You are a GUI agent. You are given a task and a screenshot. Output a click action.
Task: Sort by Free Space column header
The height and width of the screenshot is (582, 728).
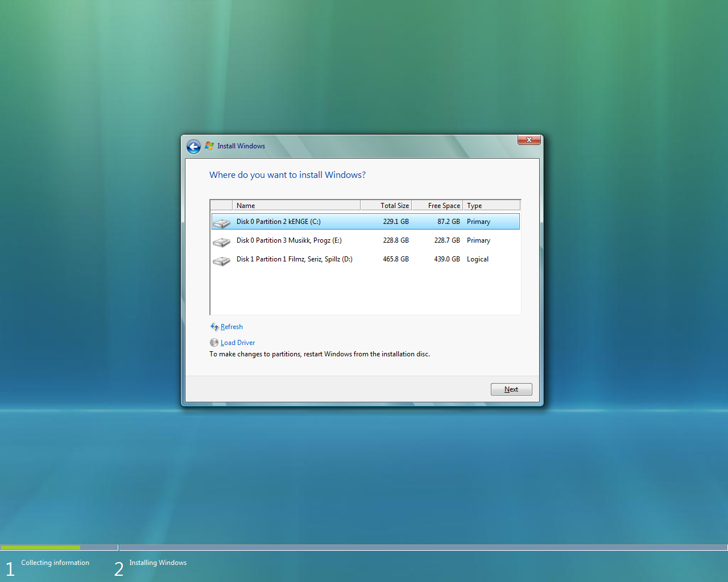point(437,206)
